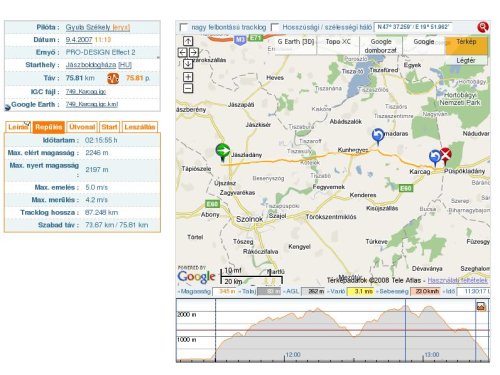Pan the map down with arrow button

[188, 63]
